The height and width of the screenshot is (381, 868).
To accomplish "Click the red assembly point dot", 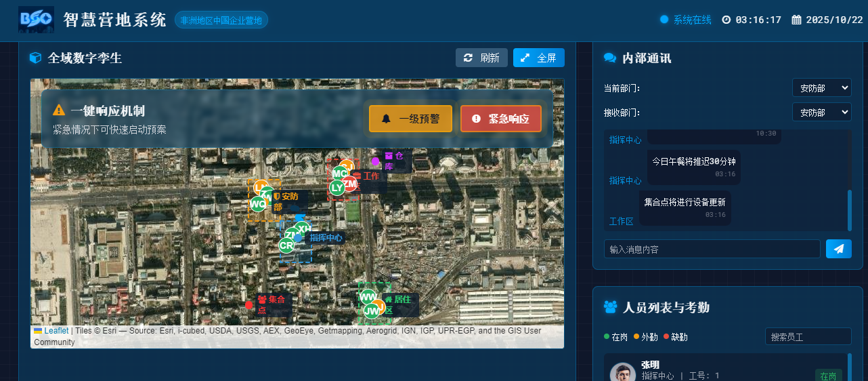I will tap(248, 304).
